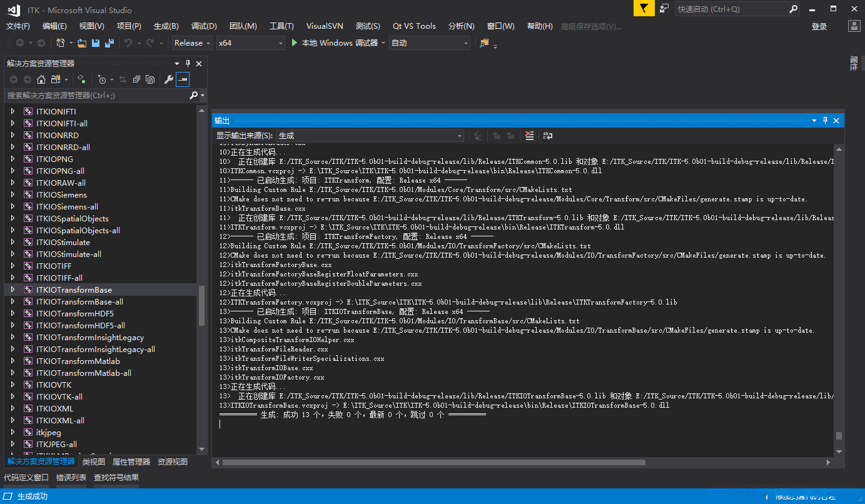Click the Redo toolbar icon
This screenshot has height=504, width=865.
click(150, 43)
